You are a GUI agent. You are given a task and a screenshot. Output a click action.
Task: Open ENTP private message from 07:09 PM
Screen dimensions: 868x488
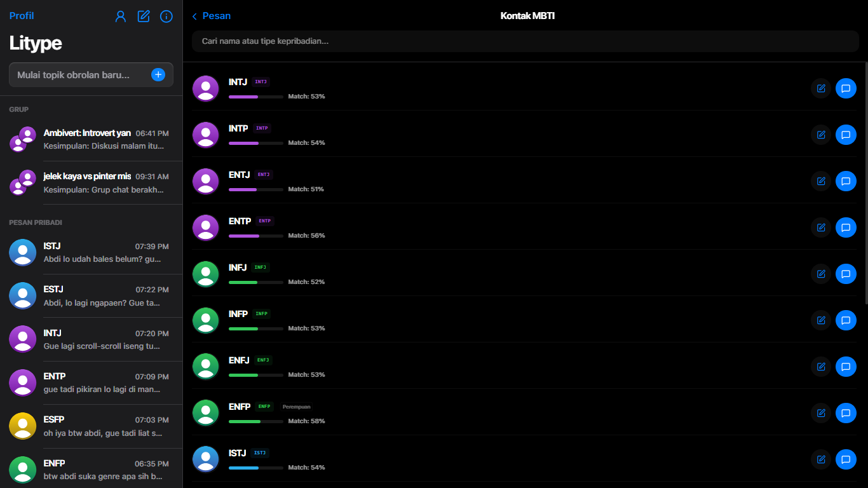pyautogui.click(x=91, y=383)
